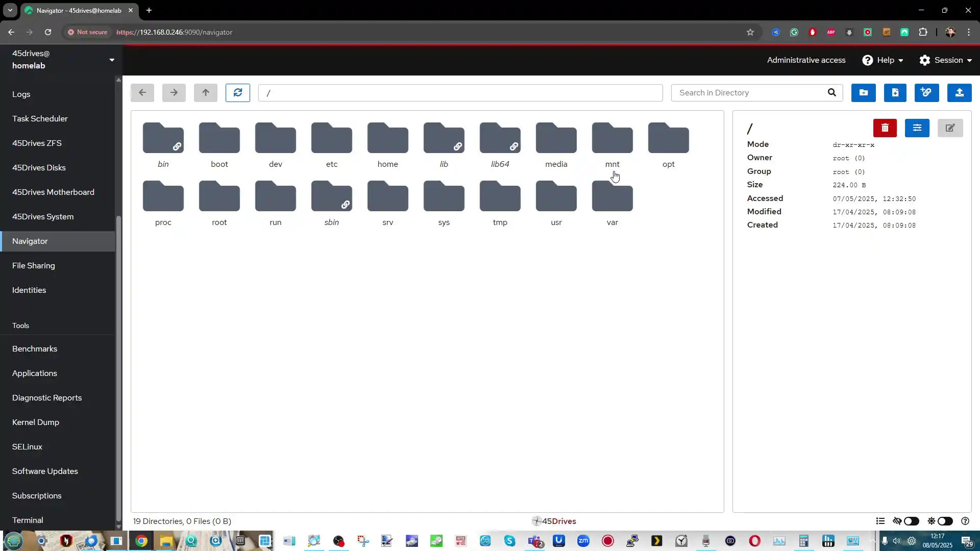This screenshot has height=551, width=980.
Task: Open Chrome from the Windows taskbar
Action: (x=142, y=541)
